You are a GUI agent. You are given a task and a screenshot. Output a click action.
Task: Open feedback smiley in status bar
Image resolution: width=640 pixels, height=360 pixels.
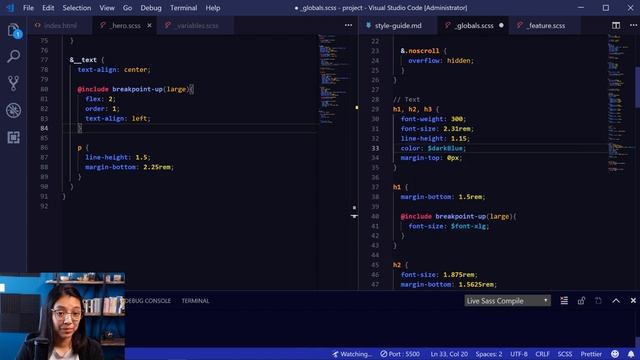[x=615, y=354]
